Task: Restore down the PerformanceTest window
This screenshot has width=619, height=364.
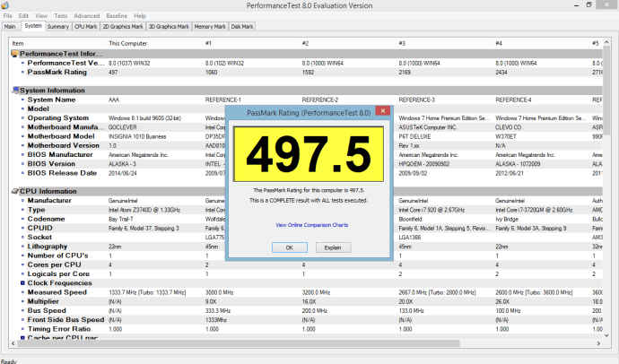Action: pyautogui.click(x=589, y=5)
